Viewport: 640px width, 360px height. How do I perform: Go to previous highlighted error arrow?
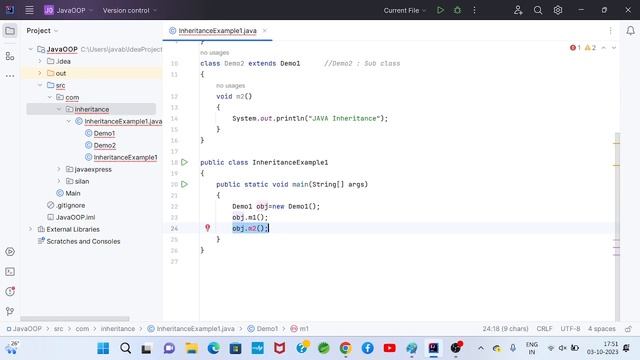tap(604, 48)
